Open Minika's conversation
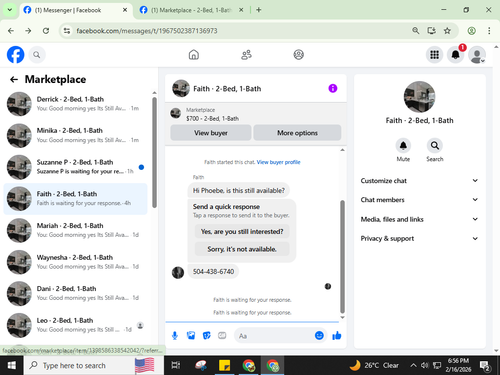Image resolution: width=500 pixels, height=375 pixels. (75, 135)
